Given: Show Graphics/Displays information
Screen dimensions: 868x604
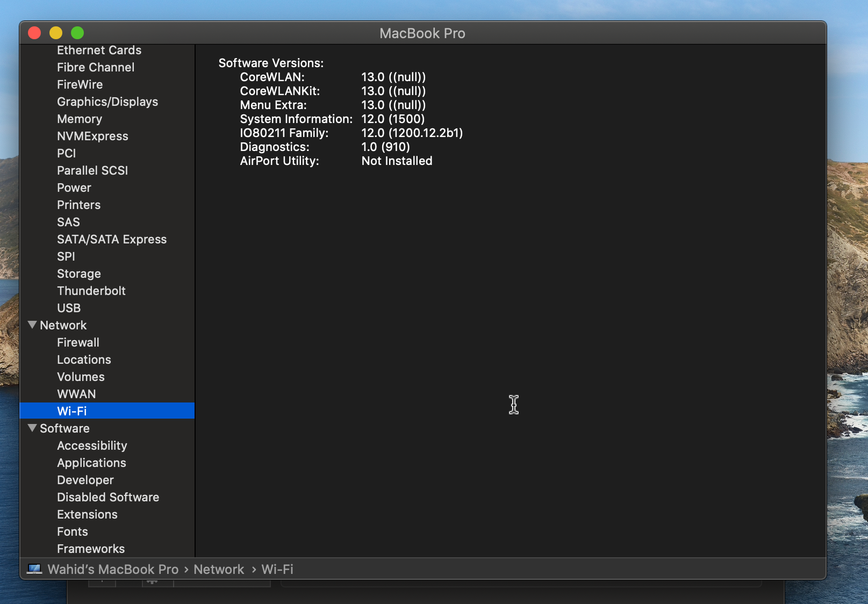Looking at the screenshot, I should point(107,102).
